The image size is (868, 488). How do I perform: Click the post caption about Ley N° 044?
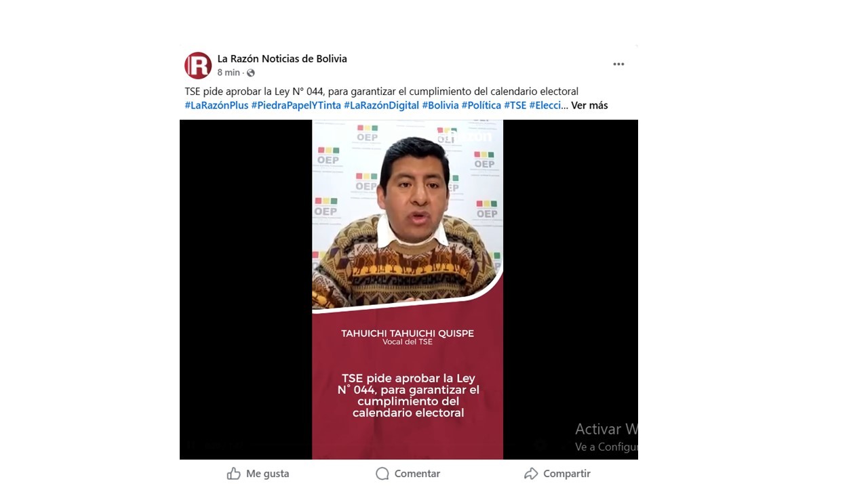(x=381, y=91)
